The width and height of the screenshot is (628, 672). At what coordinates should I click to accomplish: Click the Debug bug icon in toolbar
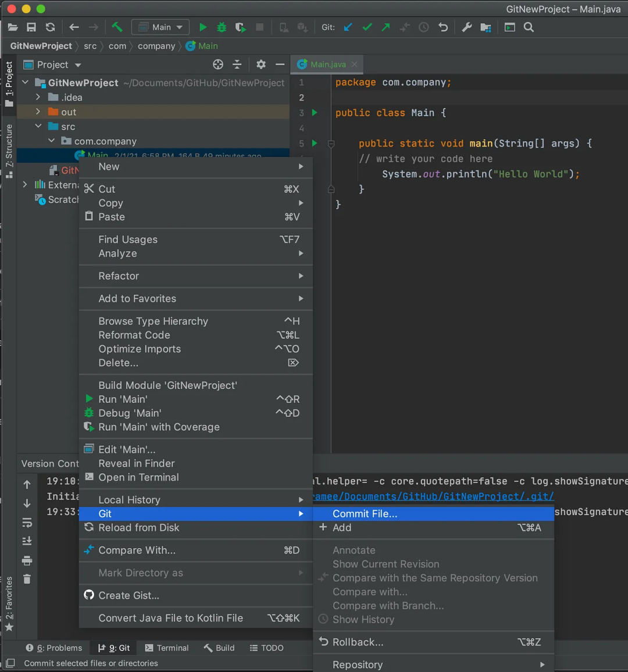pyautogui.click(x=222, y=27)
